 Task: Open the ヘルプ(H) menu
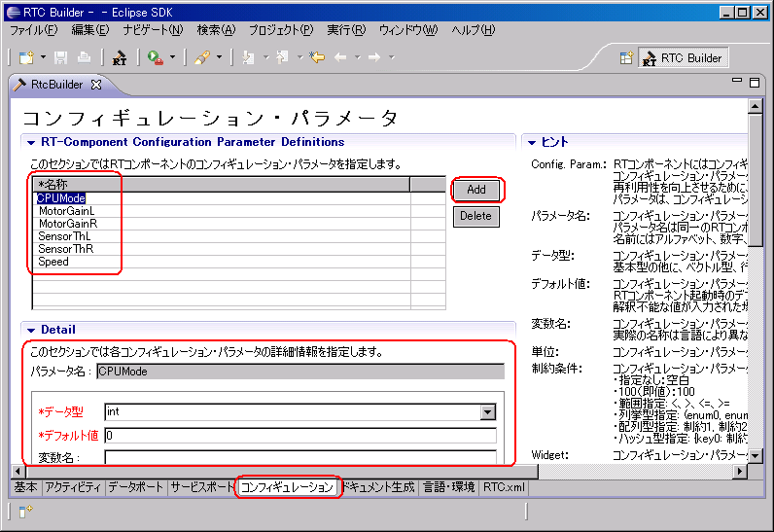tap(473, 30)
